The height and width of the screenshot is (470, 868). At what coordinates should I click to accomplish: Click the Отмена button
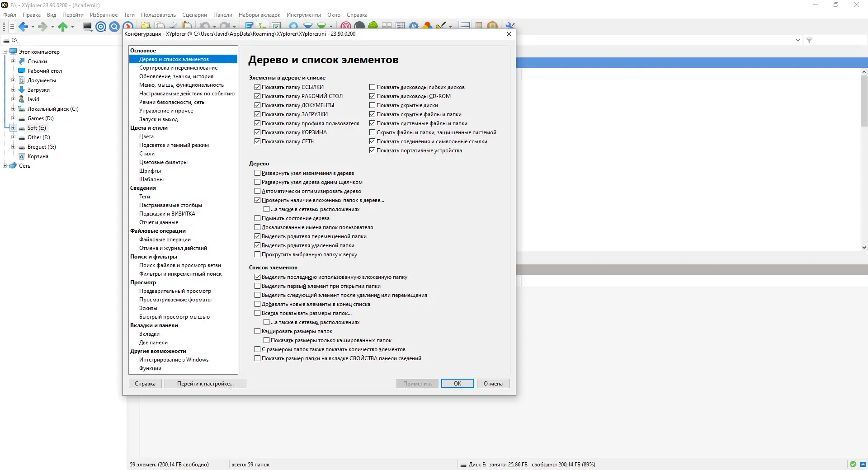pyautogui.click(x=493, y=383)
